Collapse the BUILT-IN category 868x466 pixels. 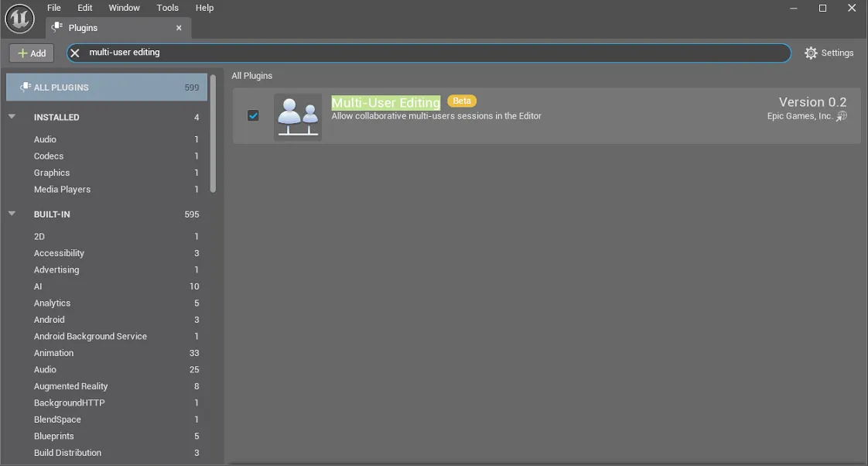[x=12, y=214]
